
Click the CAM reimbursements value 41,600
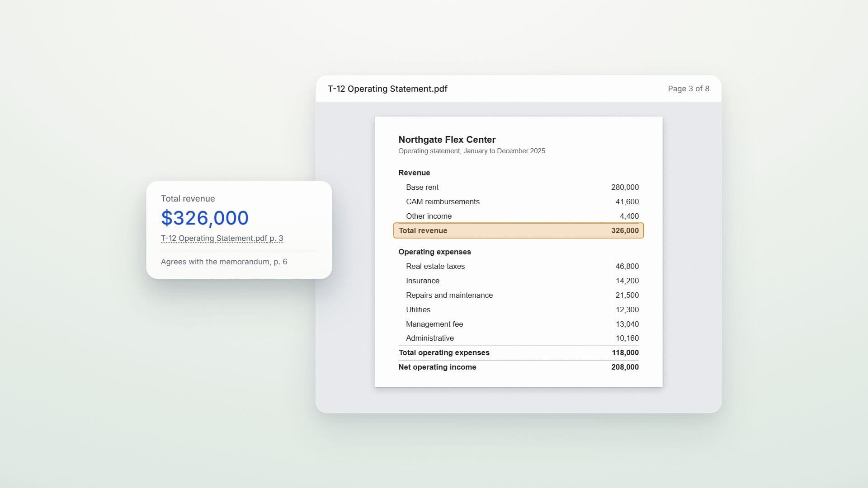coord(627,202)
